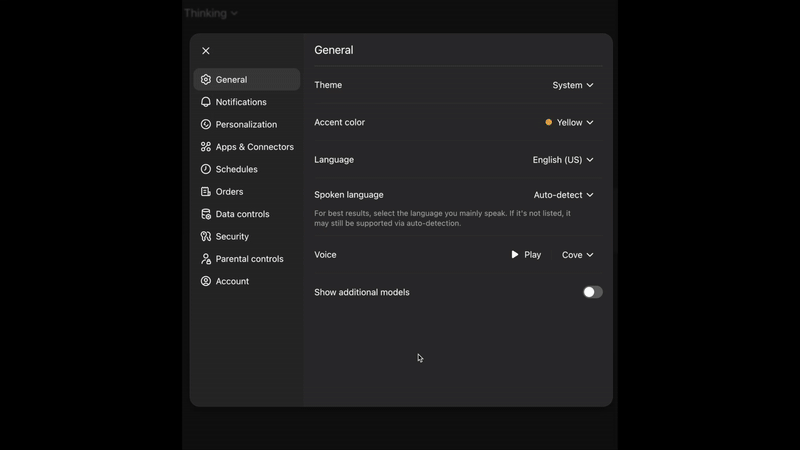Screen dimensions: 800x450
Task: Open the Thinking model selector at top
Action: (210, 13)
